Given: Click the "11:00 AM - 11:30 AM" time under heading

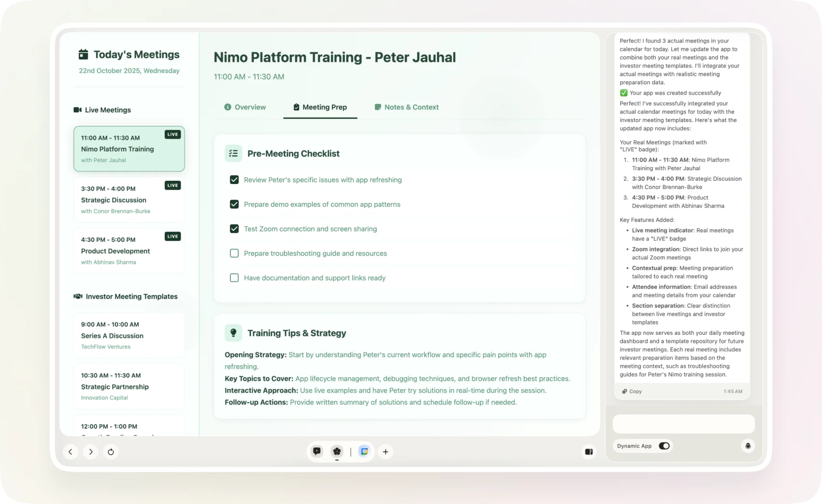Looking at the screenshot, I should point(249,77).
